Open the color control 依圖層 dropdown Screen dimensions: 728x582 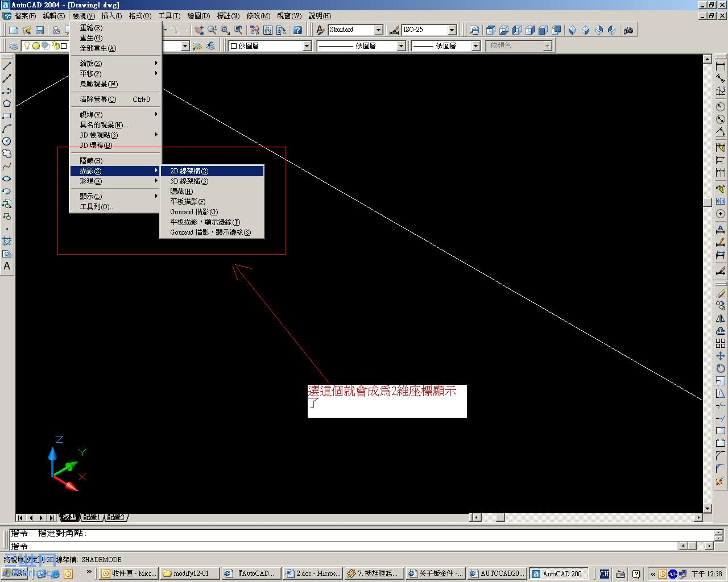[x=307, y=45]
